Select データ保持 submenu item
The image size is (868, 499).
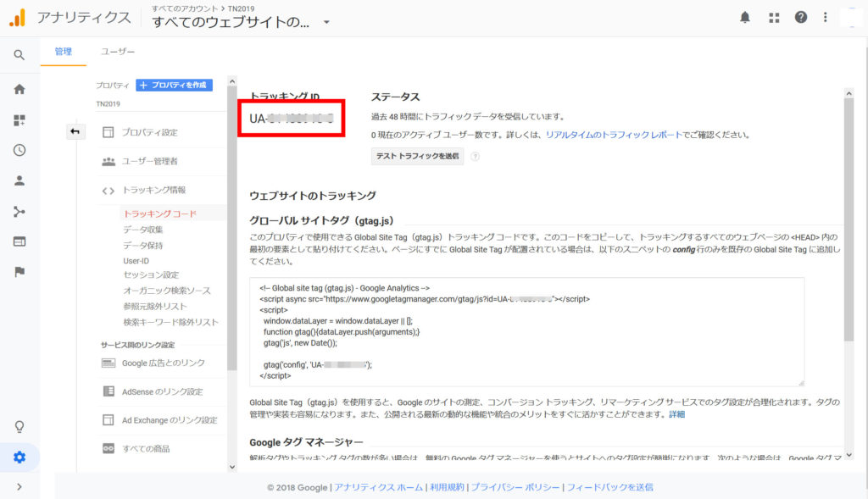[x=142, y=245]
